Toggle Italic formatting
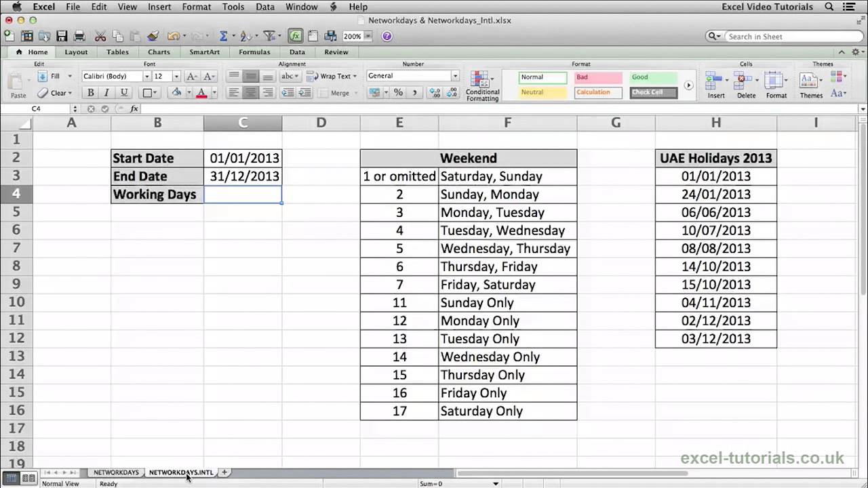The height and width of the screenshot is (488, 868). tap(107, 93)
